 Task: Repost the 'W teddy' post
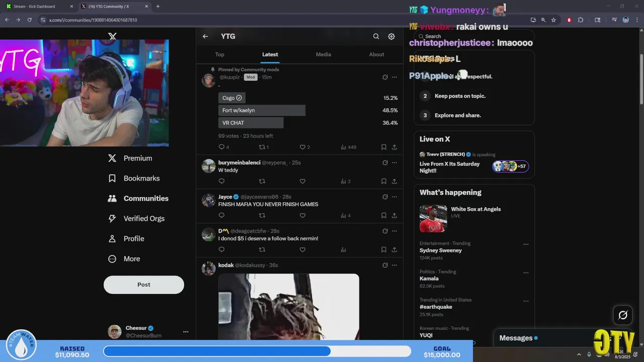pos(262,181)
